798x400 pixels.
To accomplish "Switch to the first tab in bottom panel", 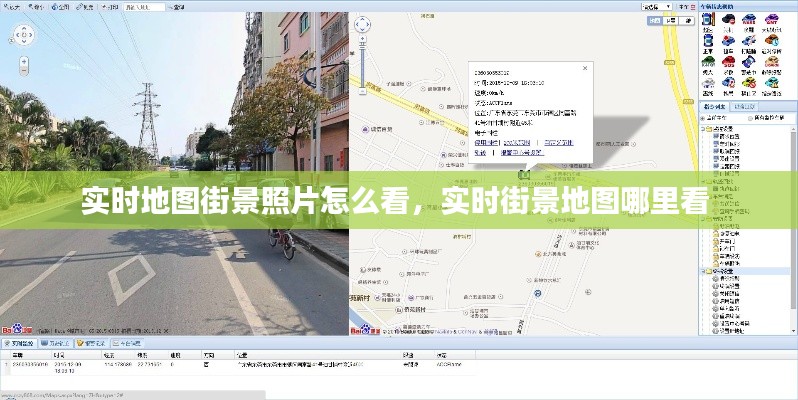I will [18, 342].
